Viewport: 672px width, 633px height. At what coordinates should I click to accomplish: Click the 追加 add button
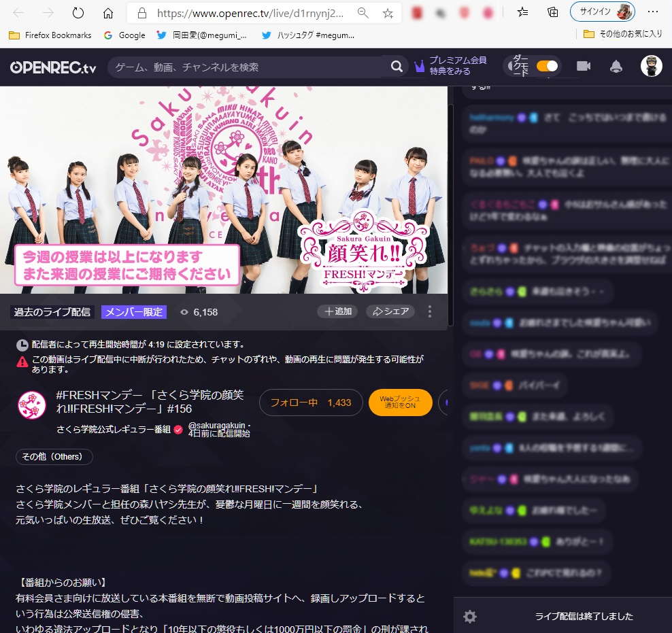pyautogui.click(x=337, y=311)
